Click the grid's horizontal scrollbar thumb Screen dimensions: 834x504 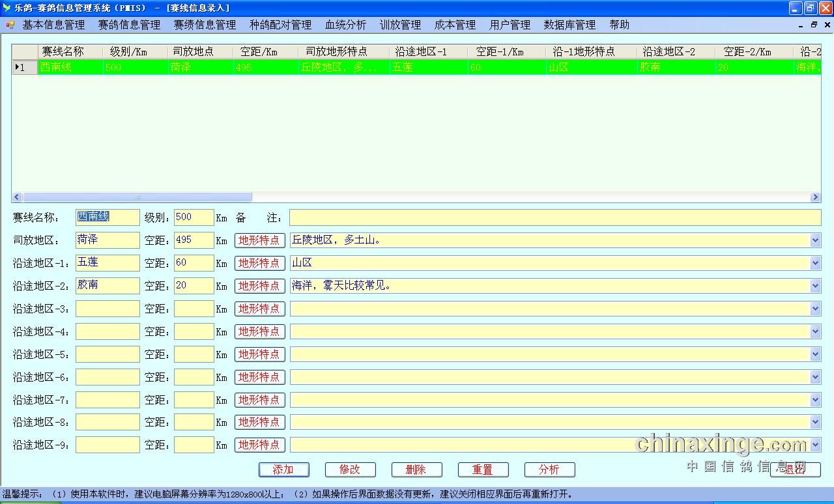pos(137,197)
